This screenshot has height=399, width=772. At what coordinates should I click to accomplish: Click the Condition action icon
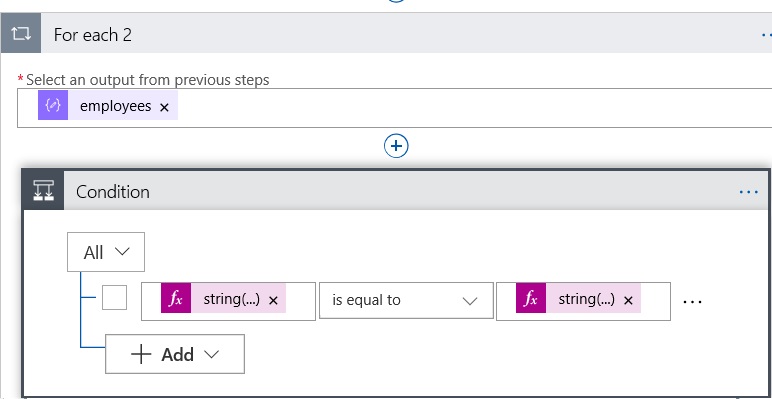(43, 190)
